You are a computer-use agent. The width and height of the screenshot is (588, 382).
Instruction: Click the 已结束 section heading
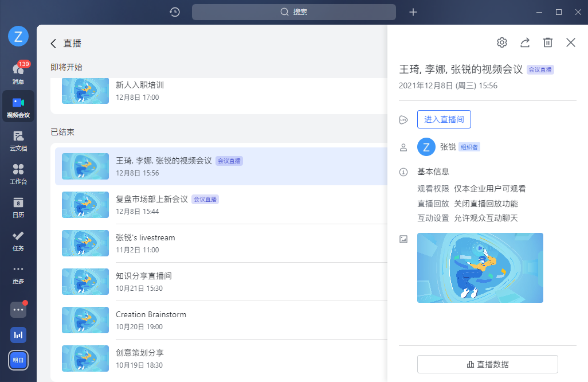pyautogui.click(x=62, y=132)
